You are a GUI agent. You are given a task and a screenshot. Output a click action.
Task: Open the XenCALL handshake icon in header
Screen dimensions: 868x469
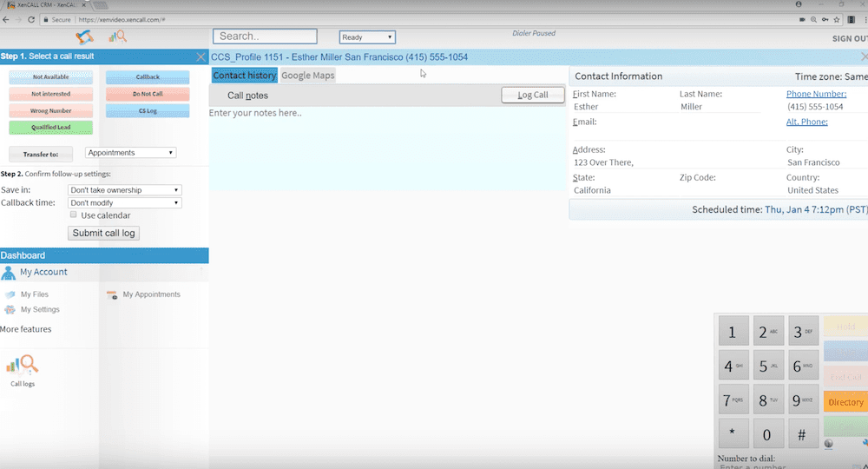click(x=85, y=37)
